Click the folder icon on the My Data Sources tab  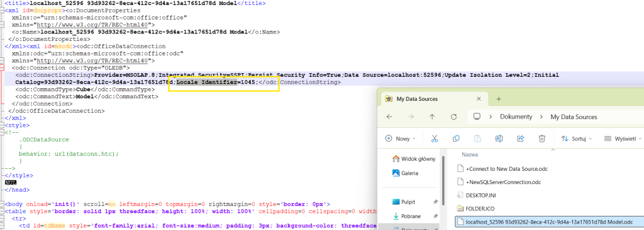(x=388, y=99)
